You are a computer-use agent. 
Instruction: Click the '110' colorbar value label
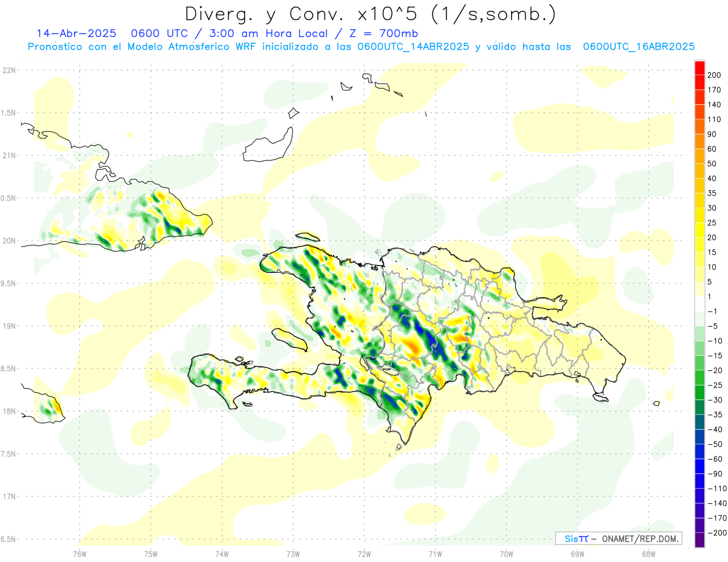pyautogui.click(x=714, y=119)
